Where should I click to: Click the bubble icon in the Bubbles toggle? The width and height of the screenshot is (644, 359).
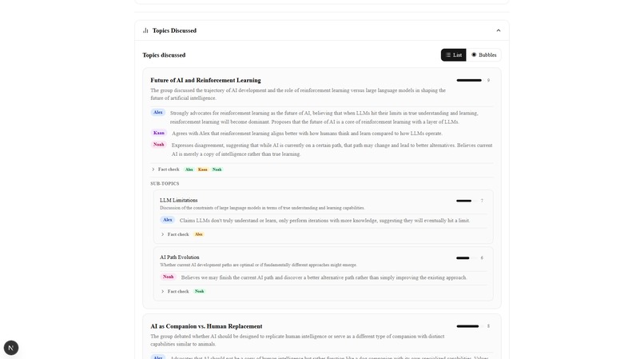474,54
